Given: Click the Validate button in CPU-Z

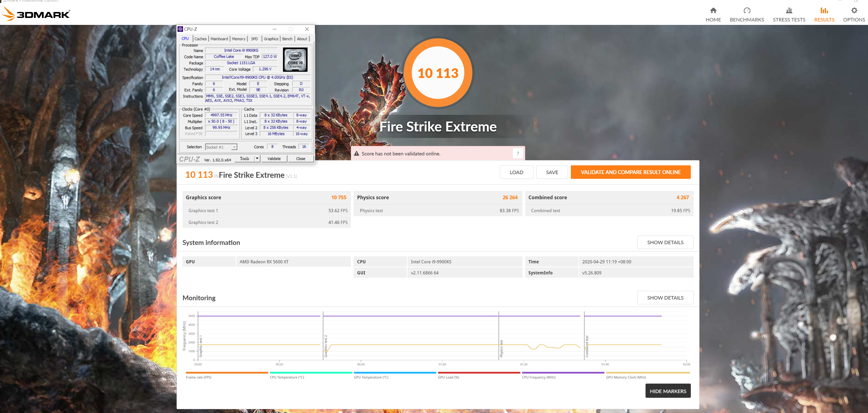Looking at the screenshot, I should point(274,158).
